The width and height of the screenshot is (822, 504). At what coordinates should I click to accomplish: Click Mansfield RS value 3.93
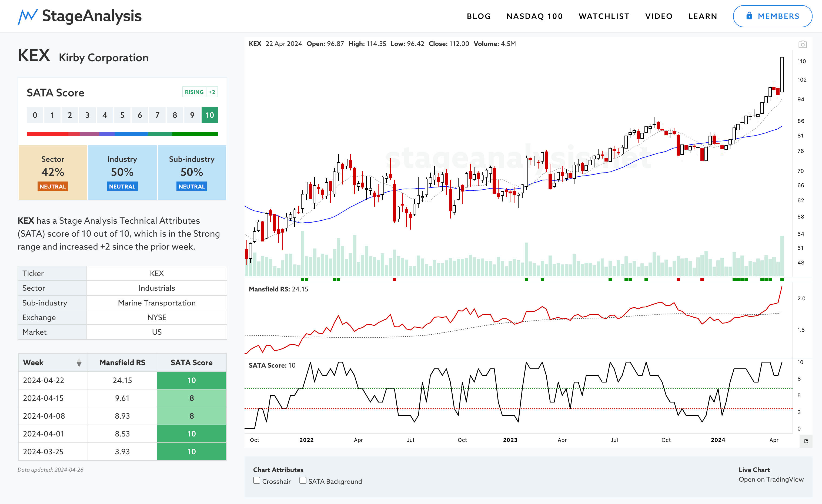122,452
